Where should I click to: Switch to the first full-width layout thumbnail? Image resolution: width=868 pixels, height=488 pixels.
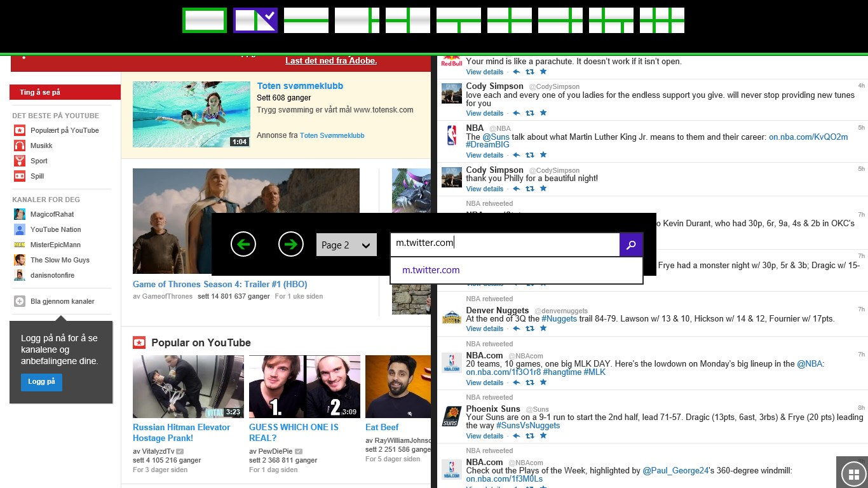tap(204, 20)
